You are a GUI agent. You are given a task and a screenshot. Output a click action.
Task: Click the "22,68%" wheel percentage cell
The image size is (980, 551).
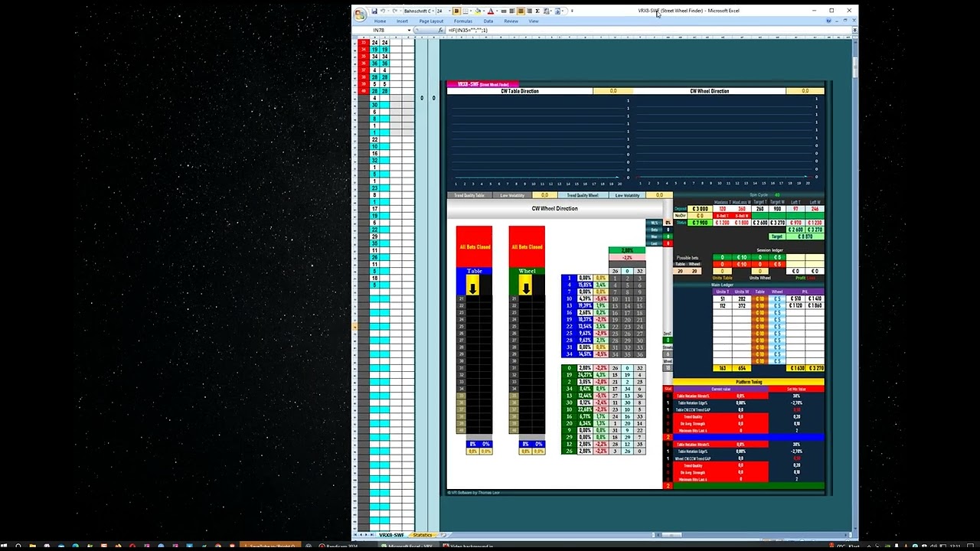(x=585, y=409)
